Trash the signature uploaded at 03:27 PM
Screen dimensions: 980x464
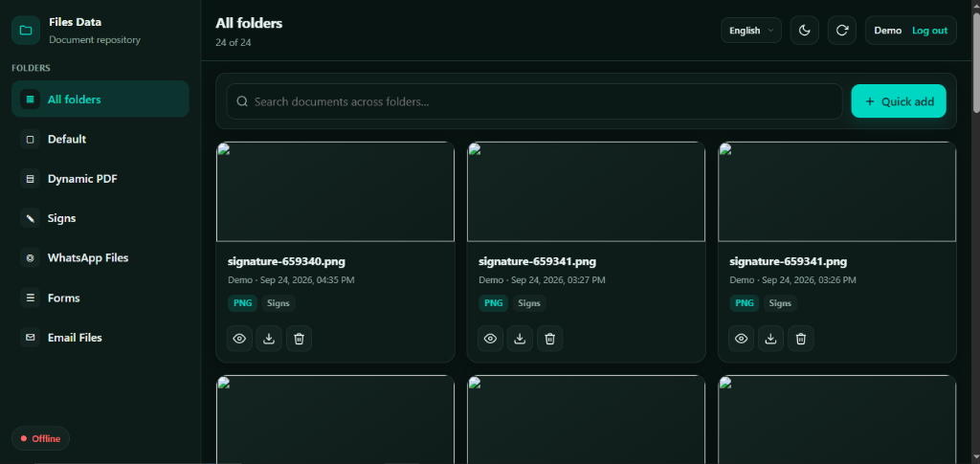point(550,339)
